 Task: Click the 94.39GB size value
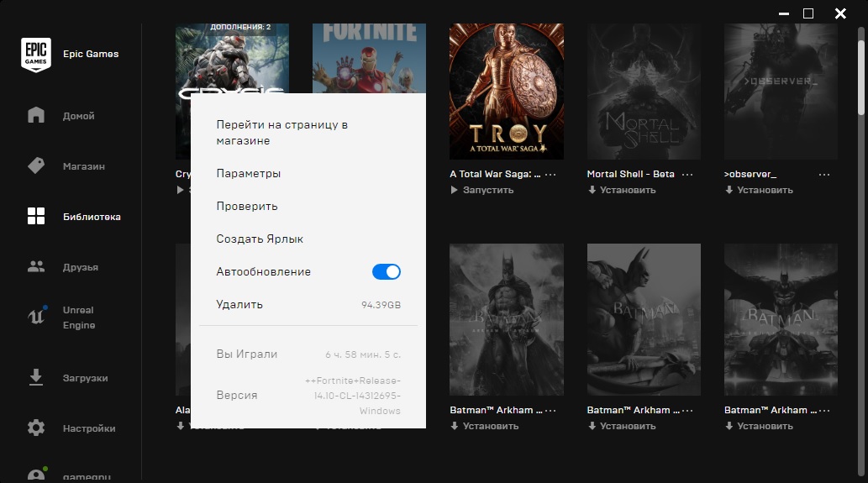tap(381, 305)
